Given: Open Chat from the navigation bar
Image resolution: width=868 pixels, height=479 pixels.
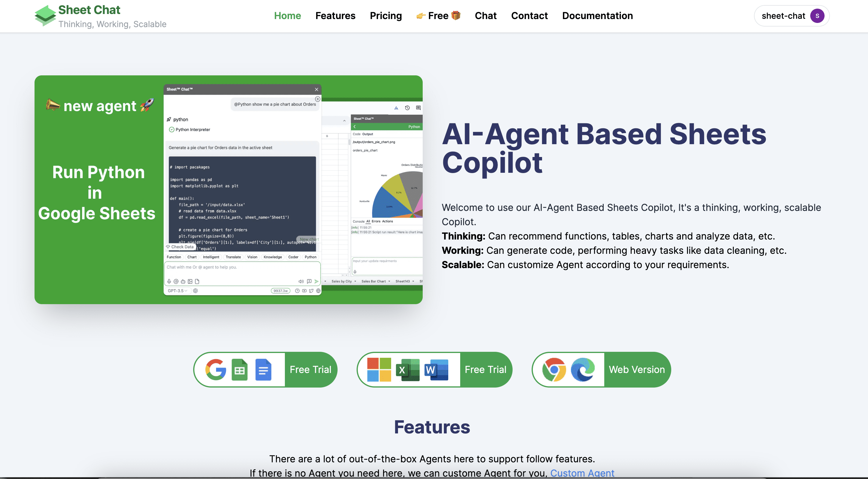Looking at the screenshot, I should (485, 16).
